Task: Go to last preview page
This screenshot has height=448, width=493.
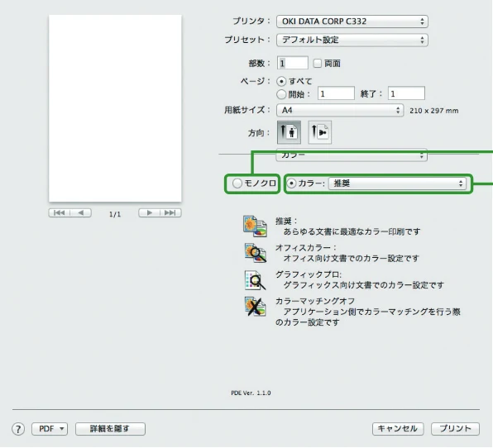Action: (x=170, y=212)
